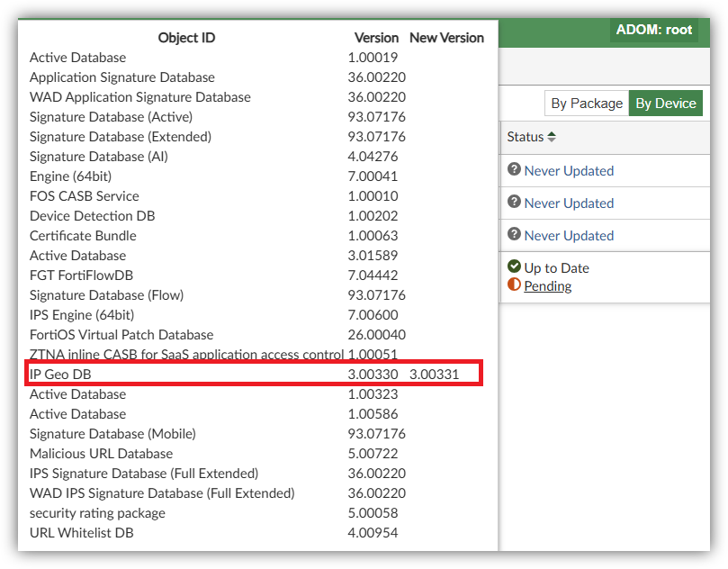
Task: Click version value 7.00041
Action: pos(373,176)
